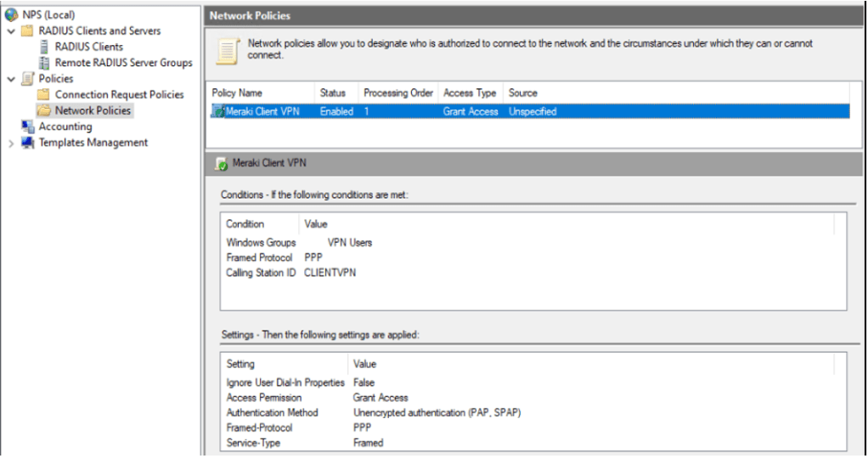Click the Framed value of Service-Type
Screen dimensions: 868x458
point(368,443)
